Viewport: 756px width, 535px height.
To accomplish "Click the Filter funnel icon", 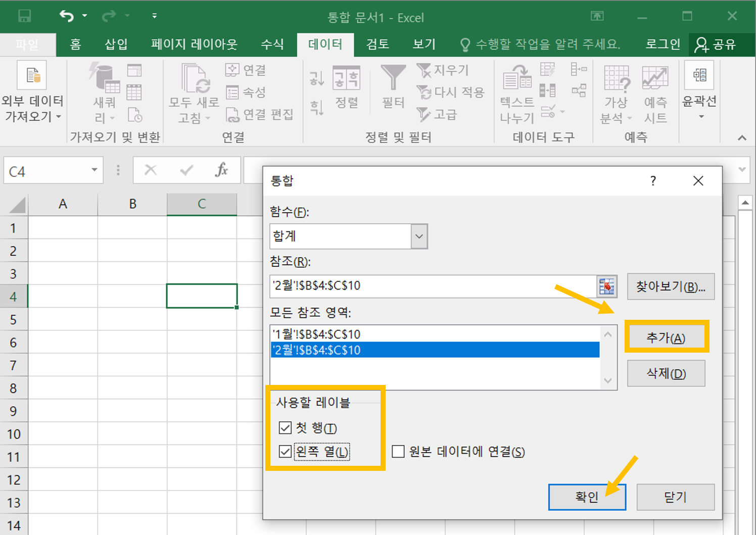I will [393, 78].
